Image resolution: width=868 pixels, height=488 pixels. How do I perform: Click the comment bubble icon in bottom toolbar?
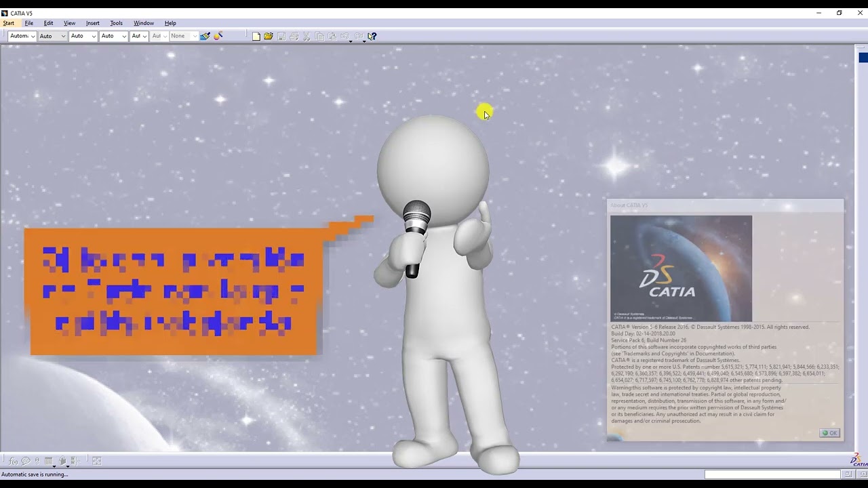(26, 461)
